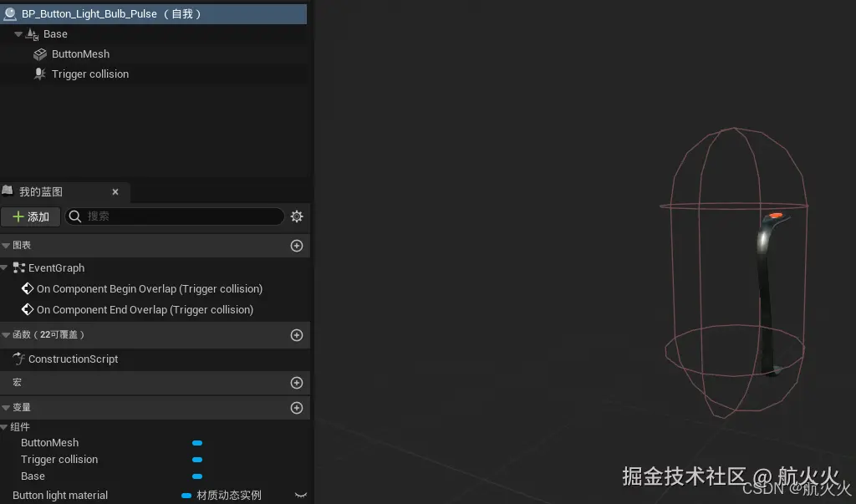Click the green 添加 button
The image size is (856, 504).
pyautogui.click(x=31, y=216)
